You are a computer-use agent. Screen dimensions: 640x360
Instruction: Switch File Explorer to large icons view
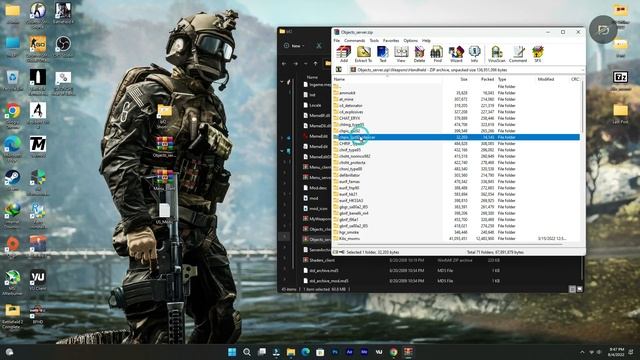pos(580,289)
